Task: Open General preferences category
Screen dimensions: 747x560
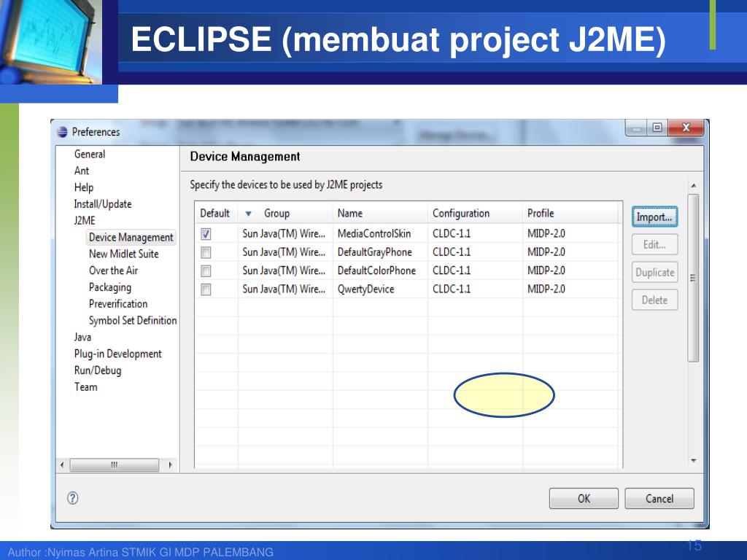Action: (x=90, y=154)
